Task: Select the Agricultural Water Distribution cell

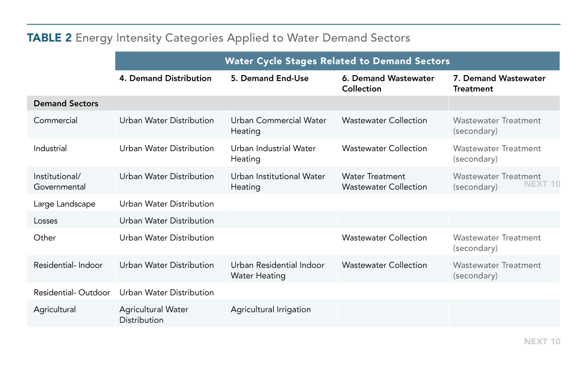Action: coord(154,315)
